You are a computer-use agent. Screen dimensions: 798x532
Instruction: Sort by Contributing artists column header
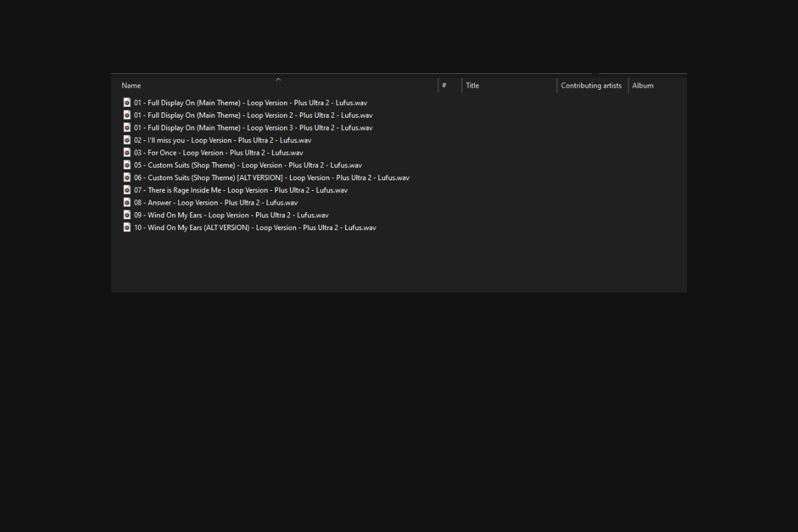[x=593, y=86]
